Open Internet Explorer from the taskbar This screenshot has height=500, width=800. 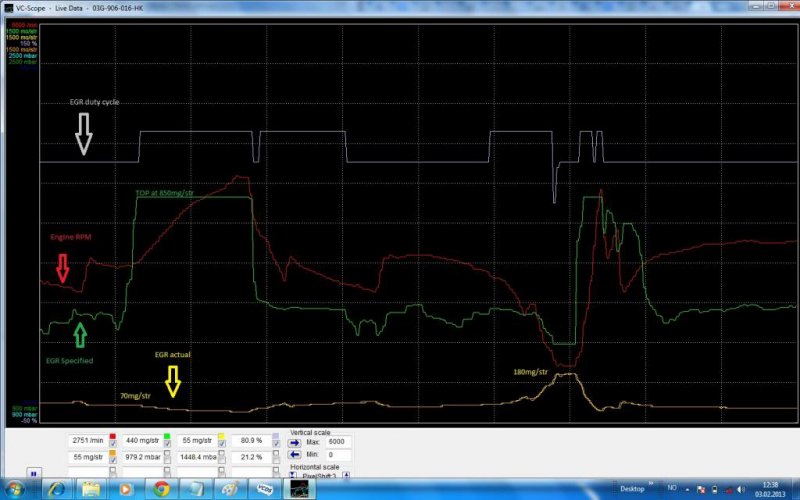coord(56,490)
